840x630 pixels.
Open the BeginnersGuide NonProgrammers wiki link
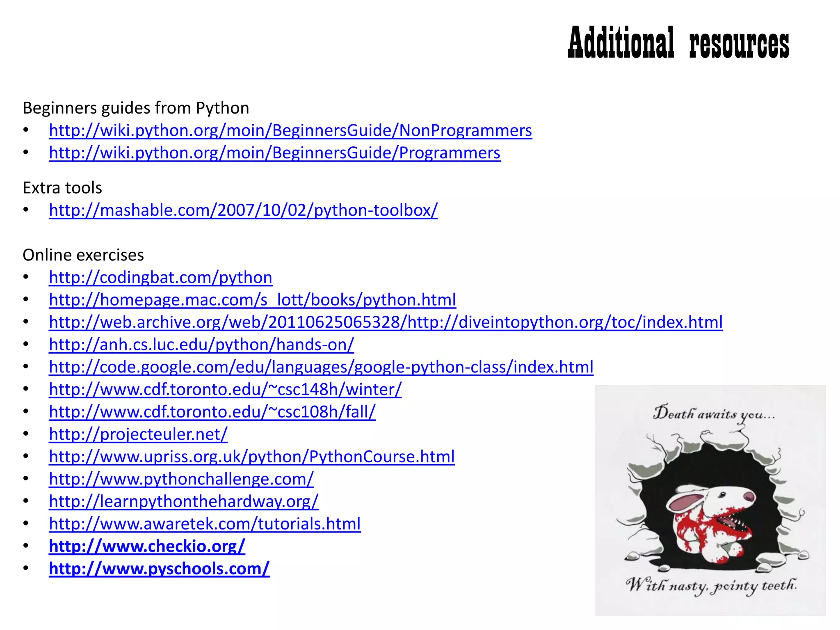tap(290, 130)
